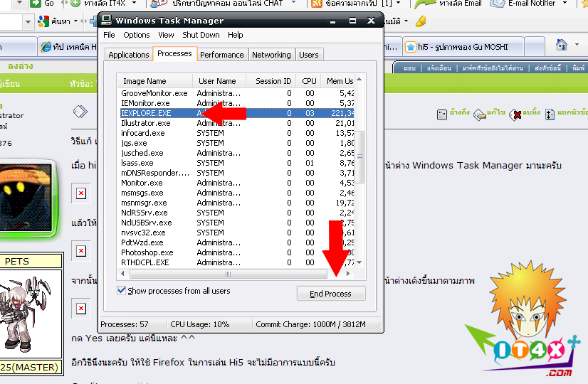588x384 pixels.
Task: Open the Shut Down menu
Action: (201, 35)
